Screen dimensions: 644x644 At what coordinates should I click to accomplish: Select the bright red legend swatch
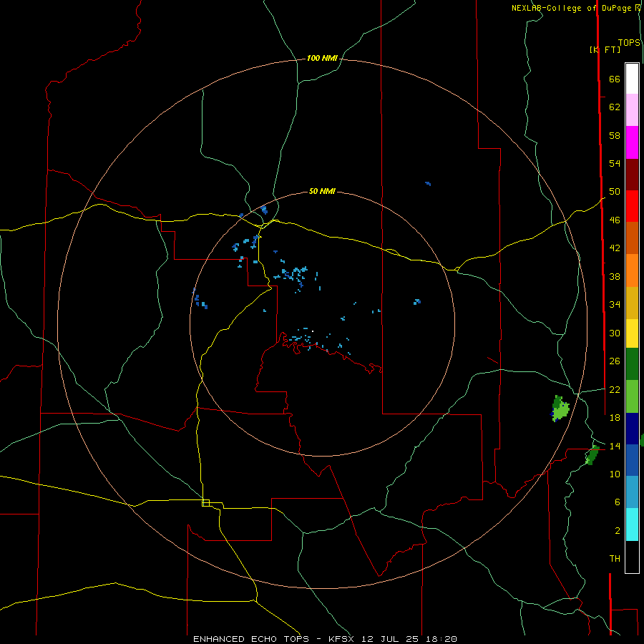(x=632, y=206)
